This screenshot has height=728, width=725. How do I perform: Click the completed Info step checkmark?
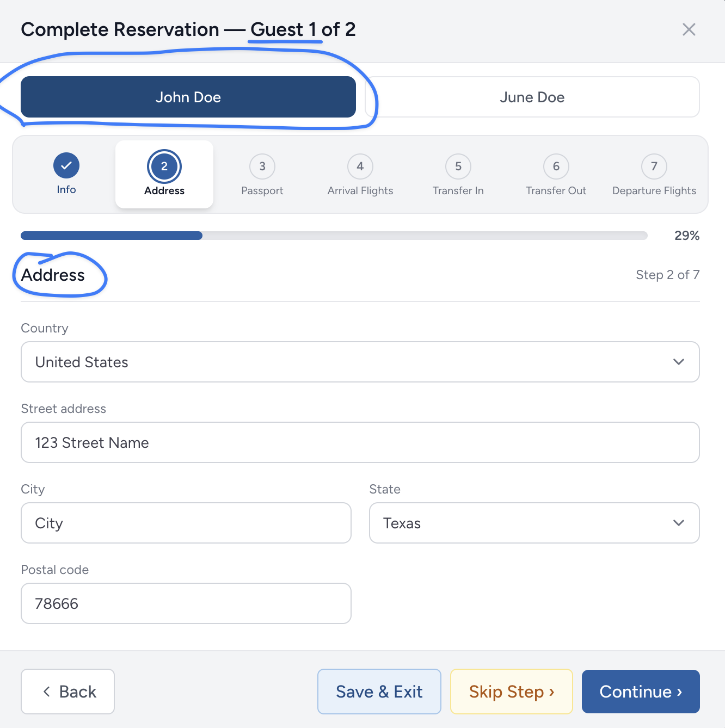tap(66, 165)
